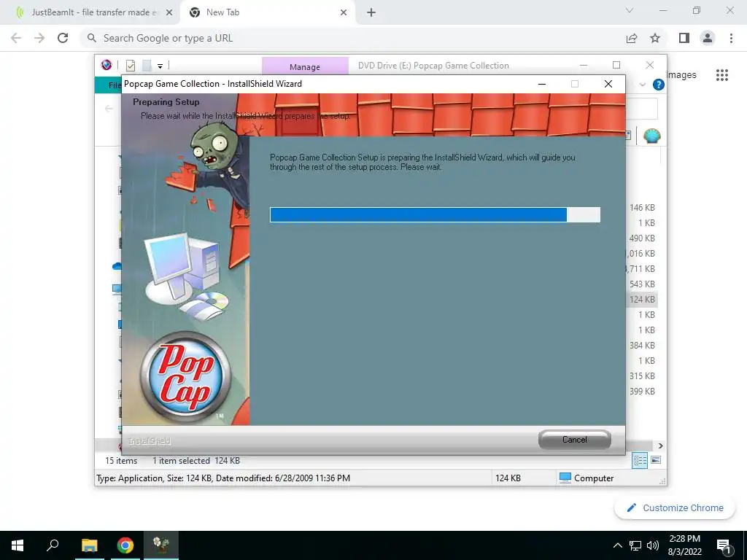Open a new Chrome tab
This screenshot has height=560, width=747.
[371, 12]
